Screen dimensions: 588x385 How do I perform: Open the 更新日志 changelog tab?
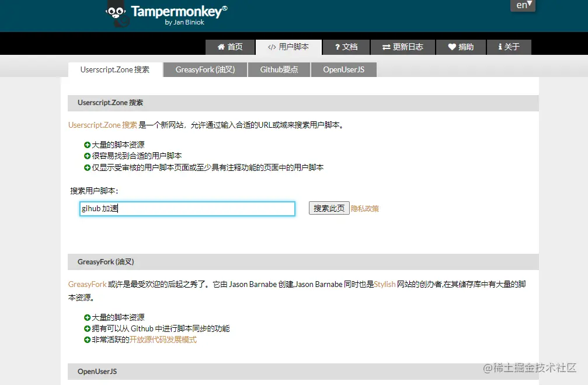pyautogui.click(x=403, y=47)
